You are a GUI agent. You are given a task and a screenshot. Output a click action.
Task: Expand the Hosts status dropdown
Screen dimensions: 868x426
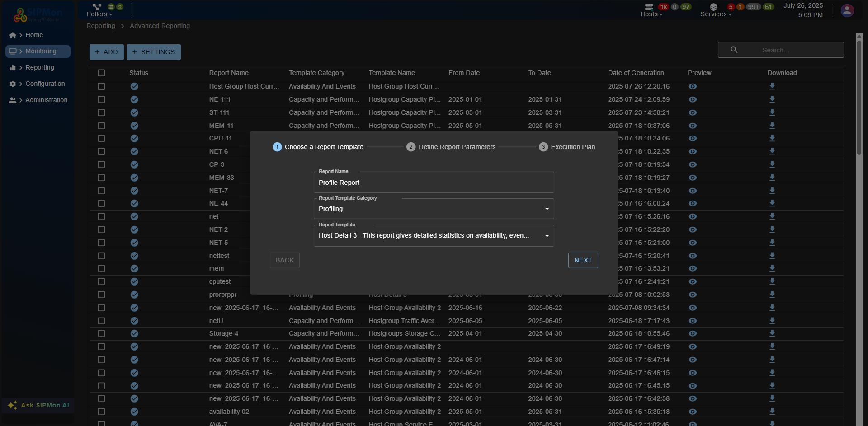click(x=661, y=14)
